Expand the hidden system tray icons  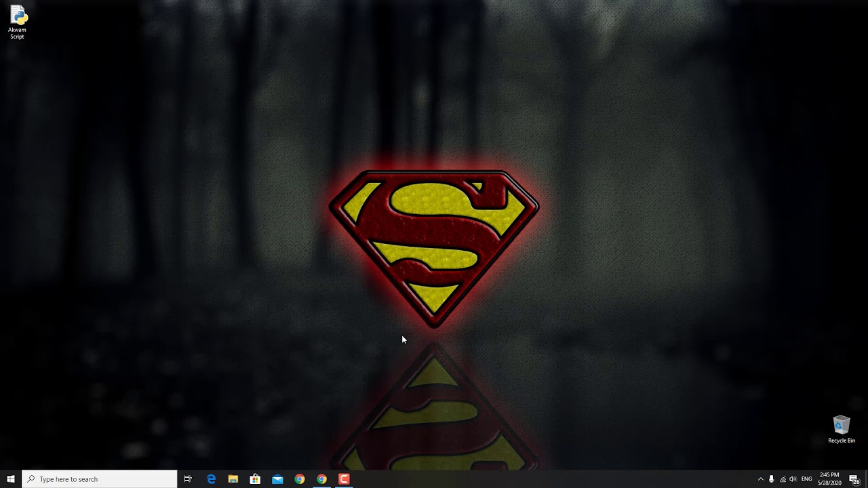point(760,479)
